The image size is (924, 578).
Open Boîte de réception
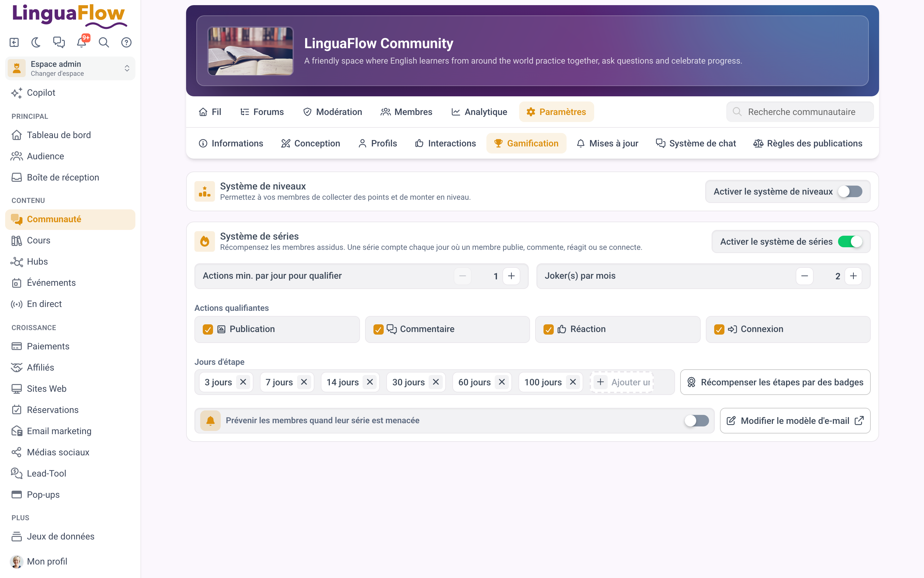coord(70,177)
